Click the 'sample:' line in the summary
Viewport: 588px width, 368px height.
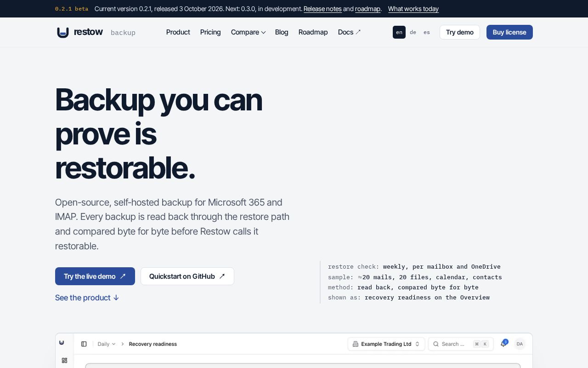[x=415, y=277]
